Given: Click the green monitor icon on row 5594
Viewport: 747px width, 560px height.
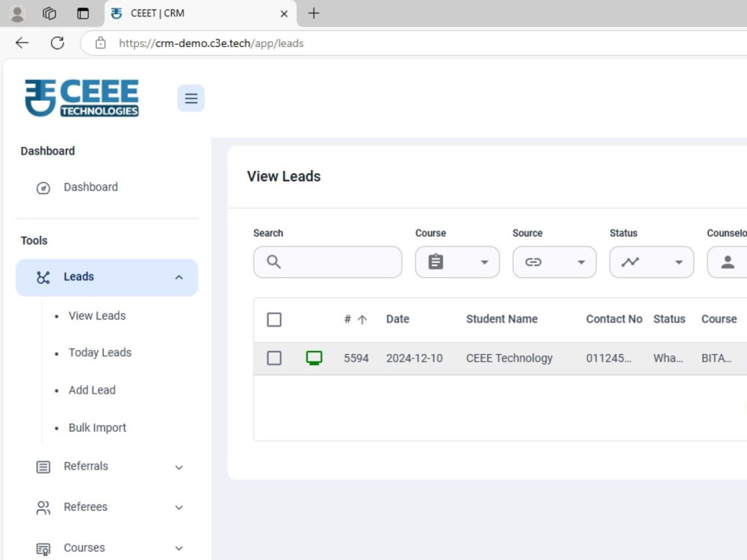Looking at the screenshot, I should click(x=314, y=358).
